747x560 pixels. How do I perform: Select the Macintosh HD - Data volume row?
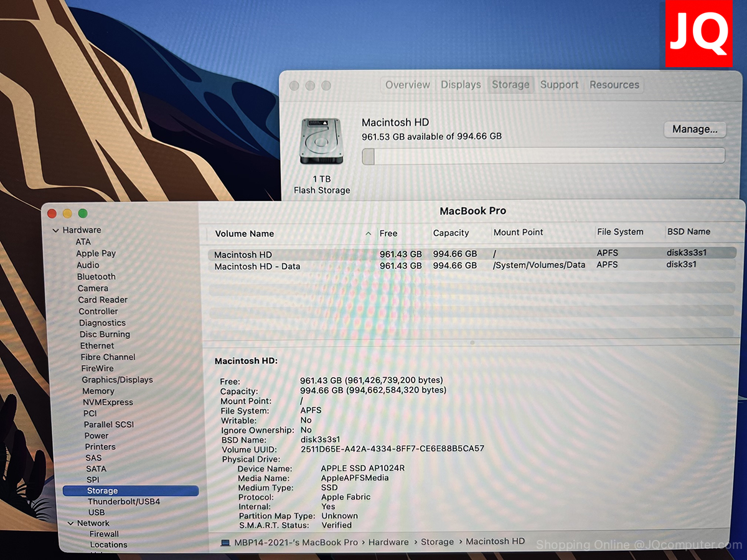pos(472,265)
